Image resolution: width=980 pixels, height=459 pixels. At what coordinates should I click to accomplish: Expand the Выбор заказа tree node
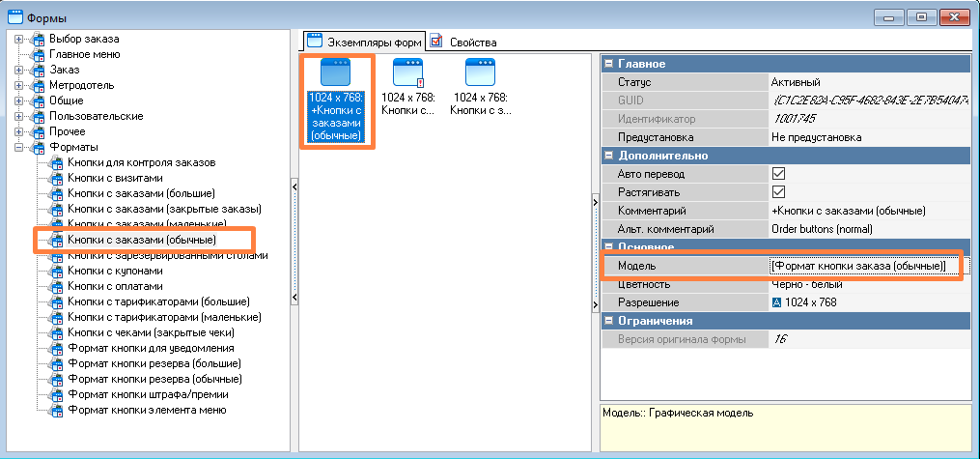20,39
